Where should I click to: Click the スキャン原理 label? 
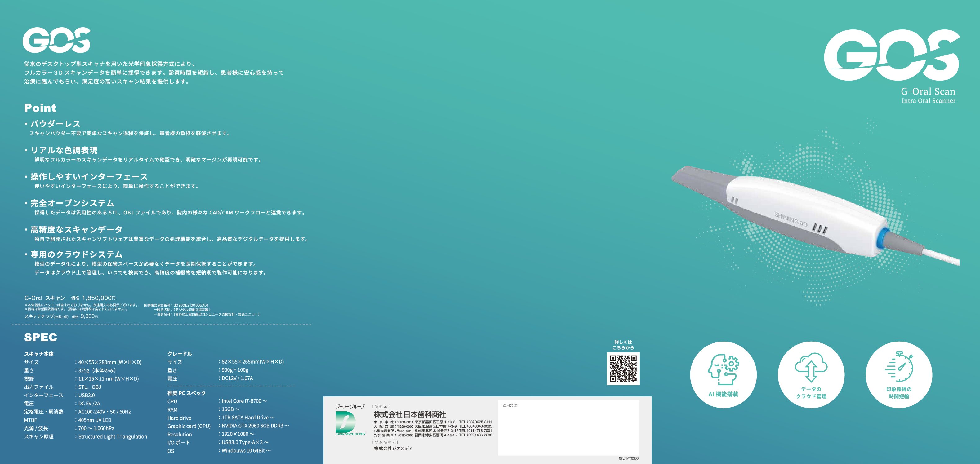39,437
